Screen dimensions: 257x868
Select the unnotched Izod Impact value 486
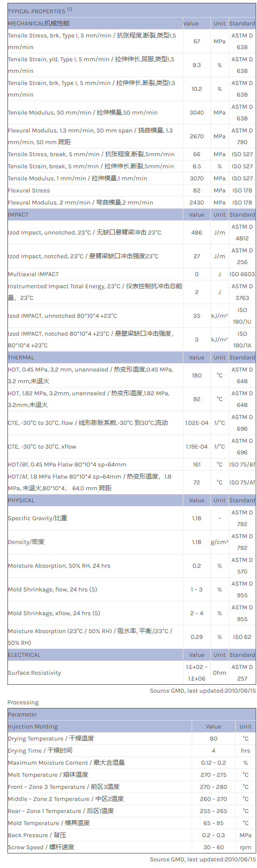pos(197,232)
